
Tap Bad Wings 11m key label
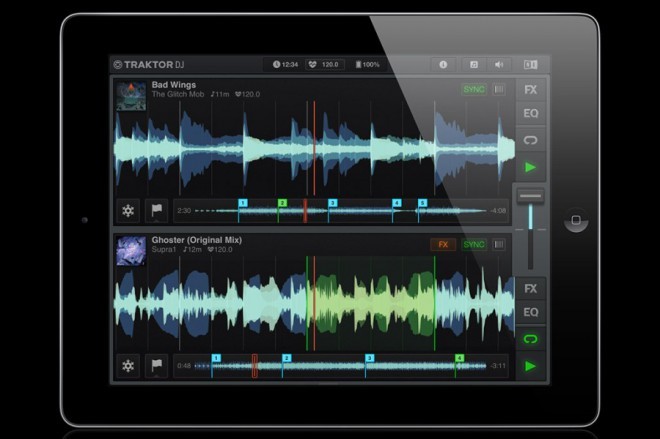pos(220,94)
